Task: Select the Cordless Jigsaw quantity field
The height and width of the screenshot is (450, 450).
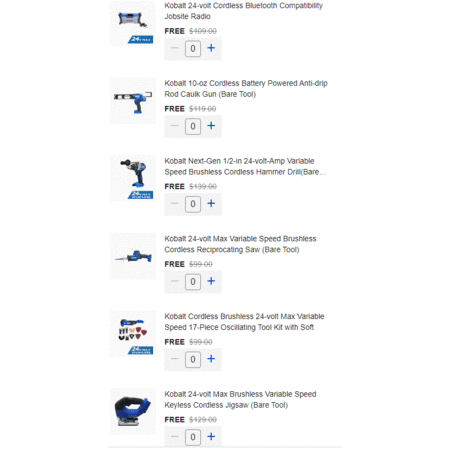Action: 193,437
